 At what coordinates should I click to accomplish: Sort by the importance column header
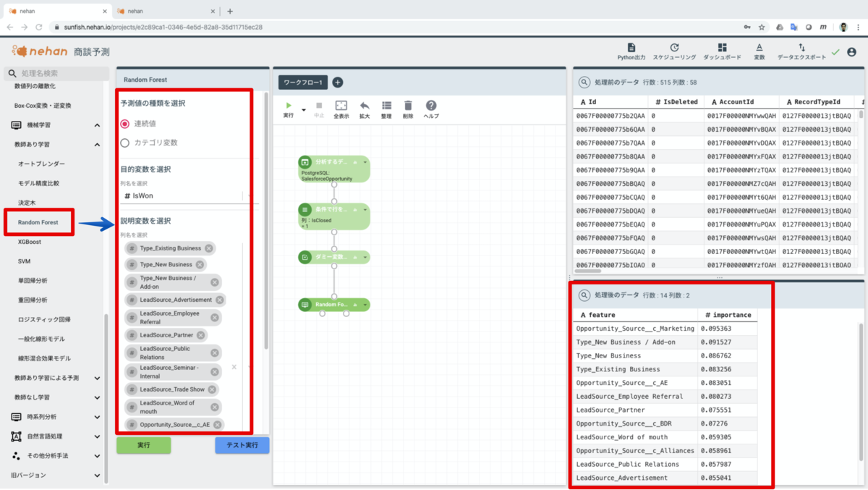point(729,315)
